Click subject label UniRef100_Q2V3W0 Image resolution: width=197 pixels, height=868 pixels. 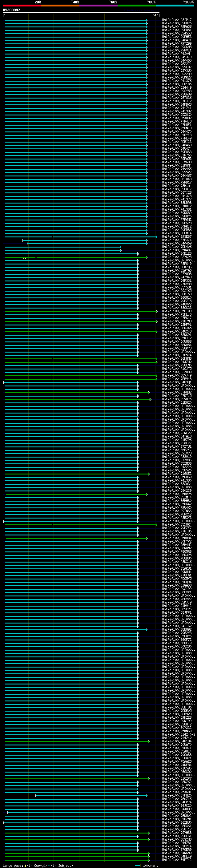[x=177, y=71]
